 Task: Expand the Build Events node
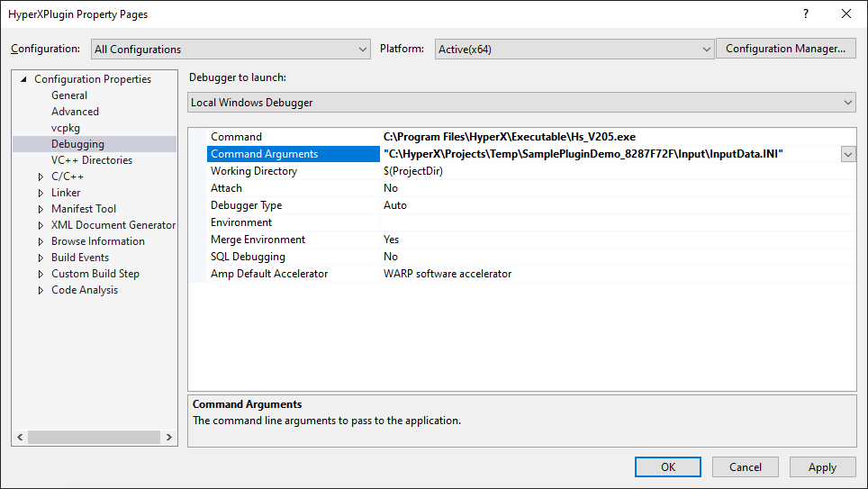point(41,258)
